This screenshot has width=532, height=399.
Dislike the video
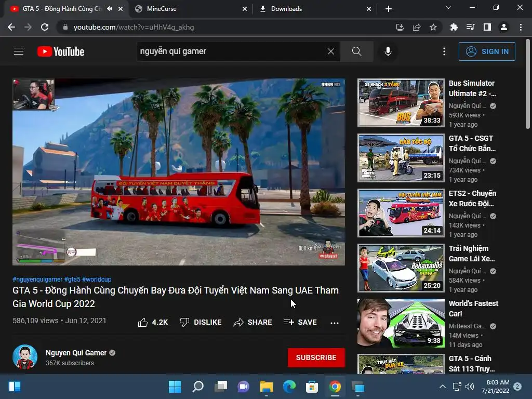pyautogui.click(x=201, y=322)
